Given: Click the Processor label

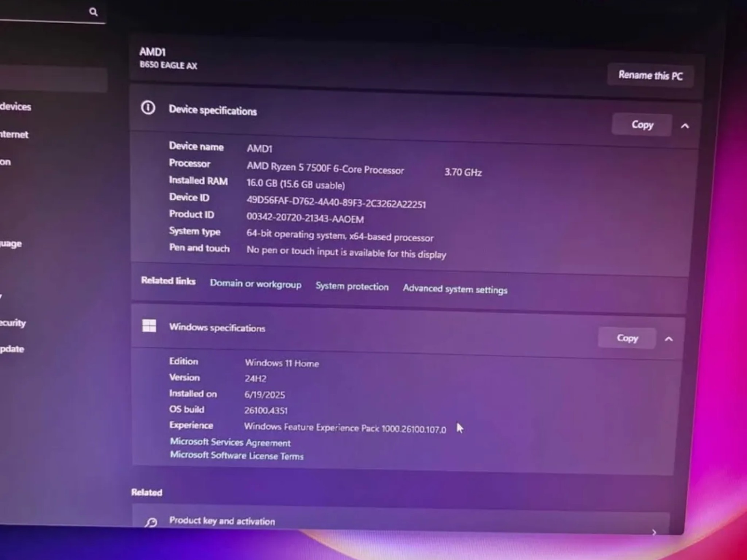Looking at the screenshot, I should coord(189,163).
